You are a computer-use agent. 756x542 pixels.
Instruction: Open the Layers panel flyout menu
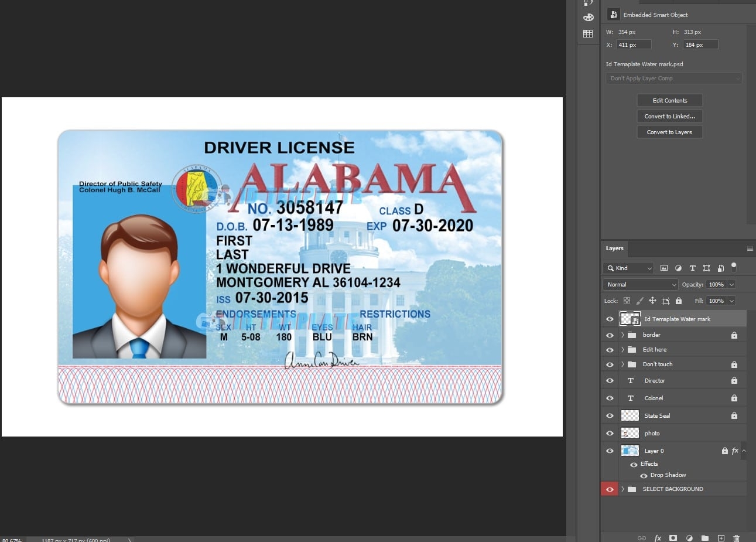(x=750, y=248)
